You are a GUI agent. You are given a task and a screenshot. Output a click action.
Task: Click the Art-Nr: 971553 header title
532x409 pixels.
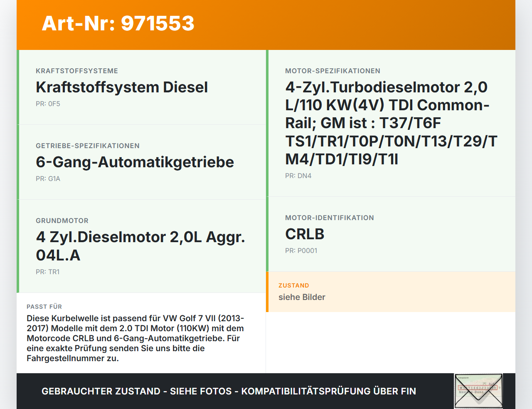tap(118, 23)
